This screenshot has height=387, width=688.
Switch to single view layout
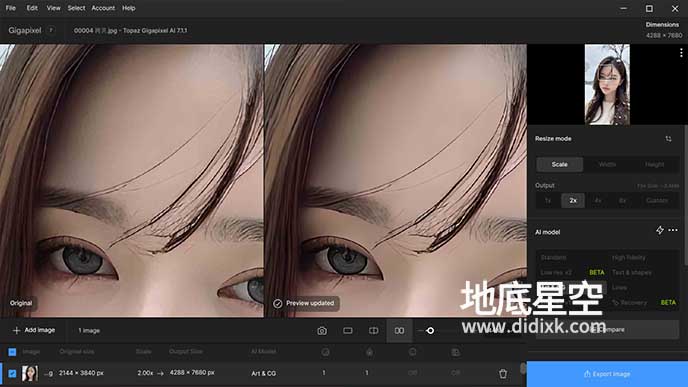348,330
